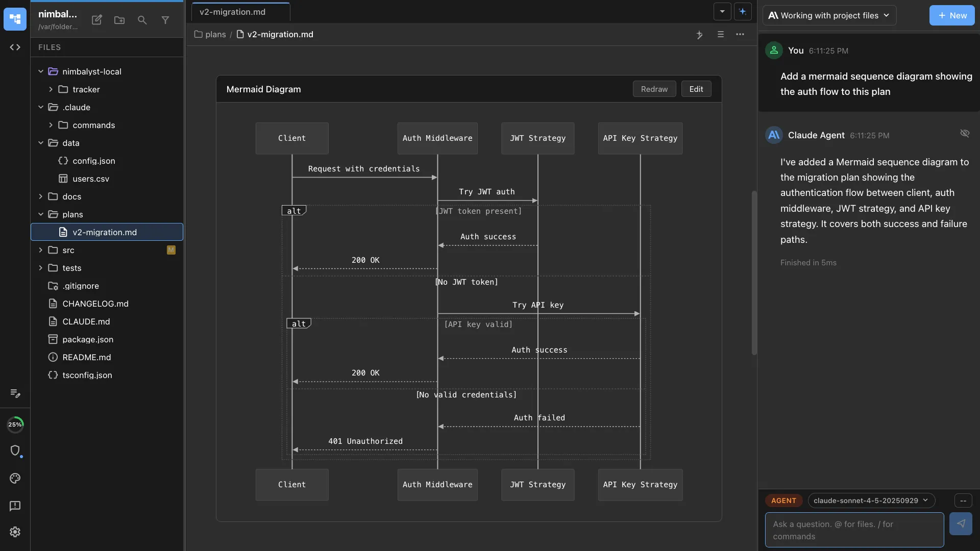Hide Claude Agent's message via the eye toggle
Screen dimensions: 980x551
[x=965, y=133]
